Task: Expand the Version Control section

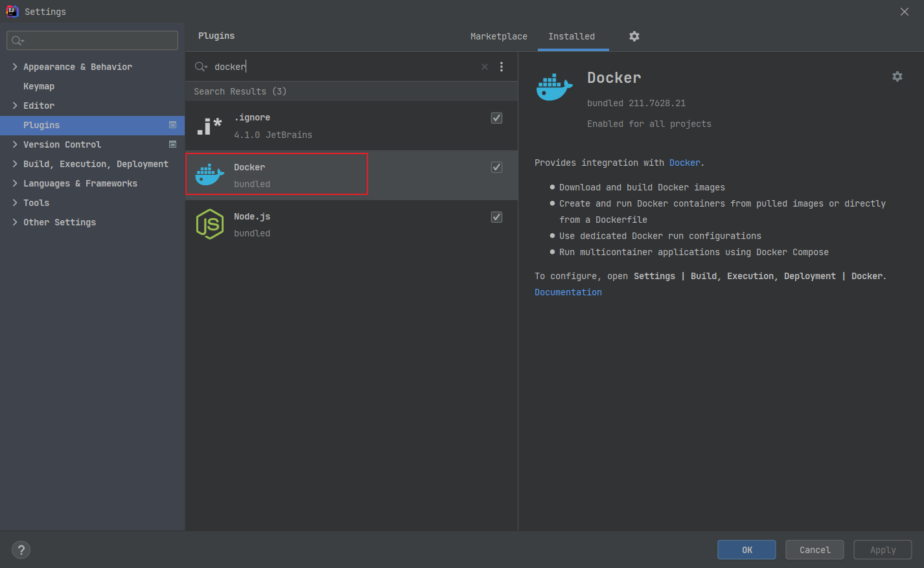Action: click(15, 144)
